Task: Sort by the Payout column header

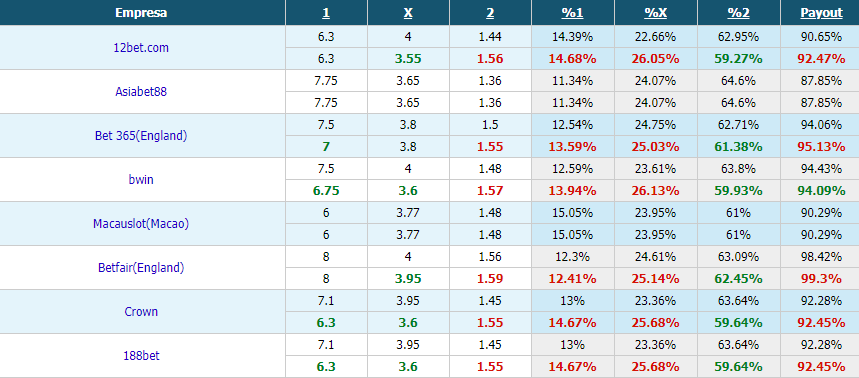Action: coord(821,13)
